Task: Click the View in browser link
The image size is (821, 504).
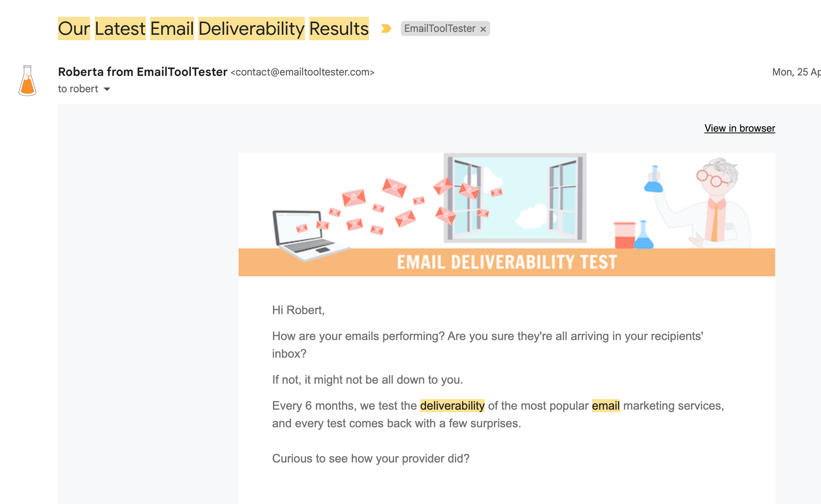Action: 740,128
